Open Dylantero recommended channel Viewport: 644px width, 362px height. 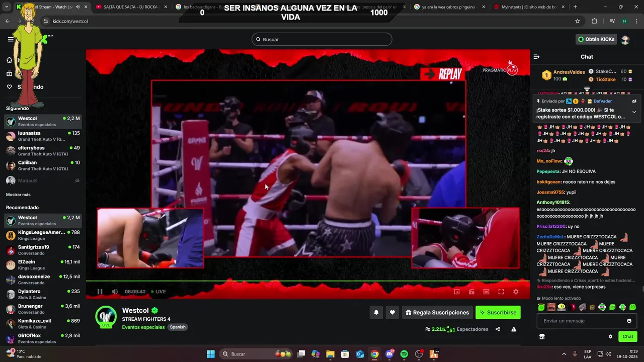(43, 294)
